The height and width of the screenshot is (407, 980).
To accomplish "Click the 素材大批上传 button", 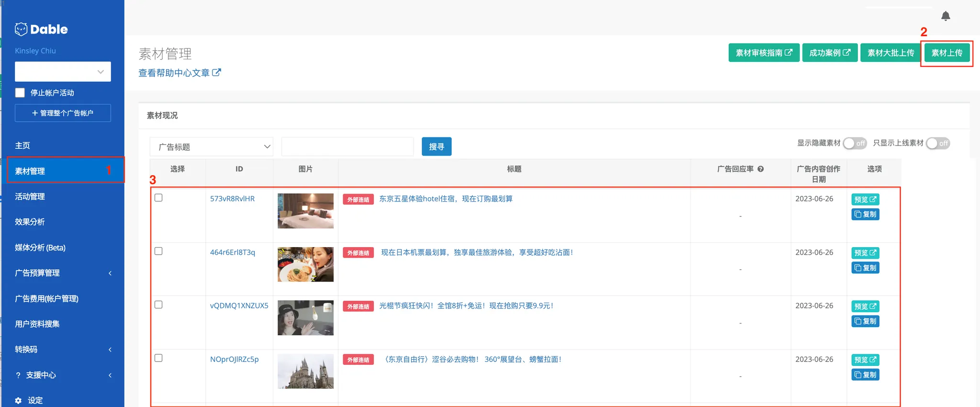I will coord(891,53).
